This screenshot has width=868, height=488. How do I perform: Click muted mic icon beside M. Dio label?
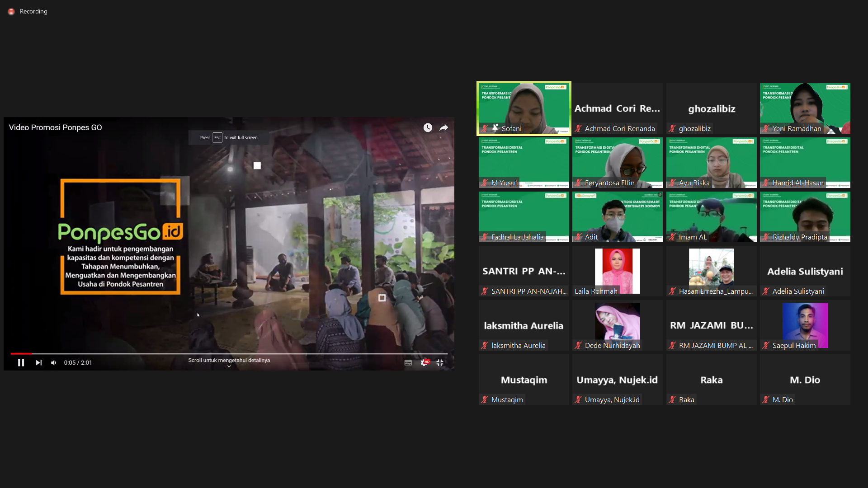click(x=766, y=399)
